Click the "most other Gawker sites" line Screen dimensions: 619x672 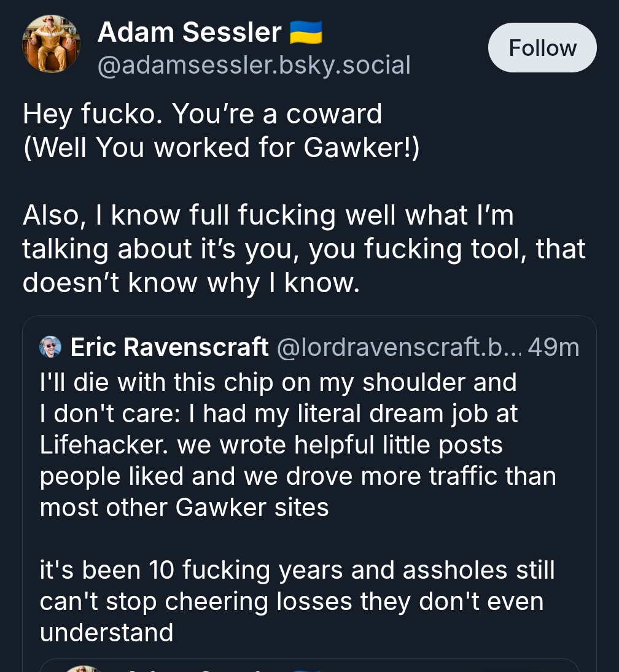[x=184, y=508]
